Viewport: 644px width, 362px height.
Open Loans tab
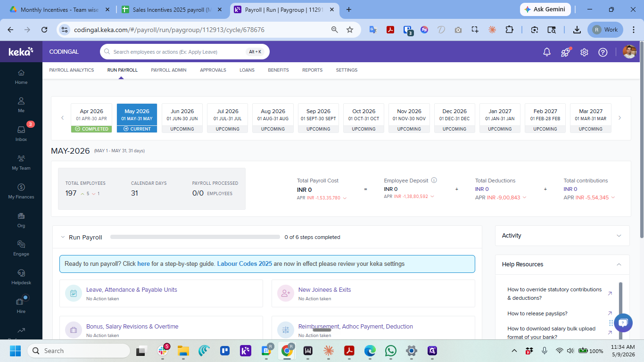tap(247, 70)
